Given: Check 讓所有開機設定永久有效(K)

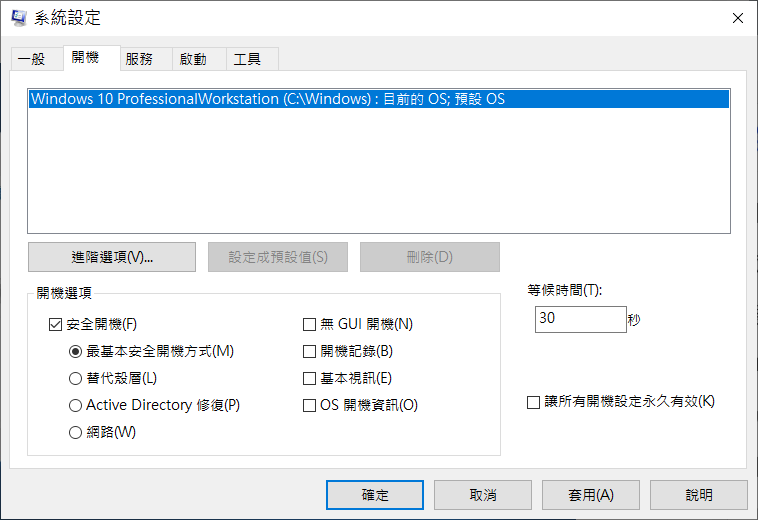Looking at the screenshot, I should (533, 402).
